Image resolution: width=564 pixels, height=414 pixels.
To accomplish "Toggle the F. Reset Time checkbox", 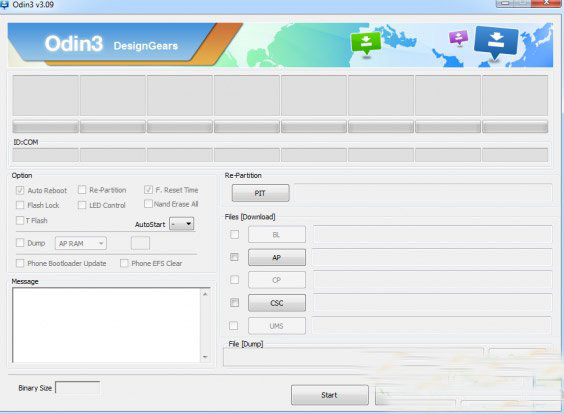I will 148,190.
